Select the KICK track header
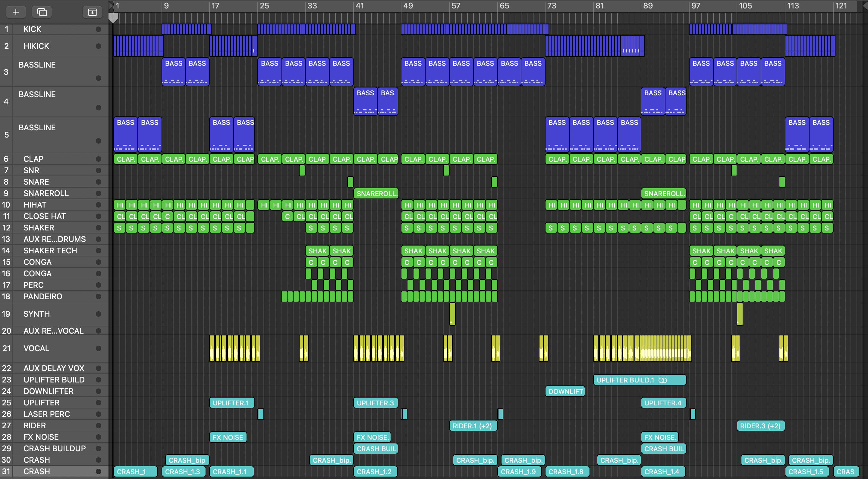The image size is (868, 479). pyautogui.click(x=54, y=29)
